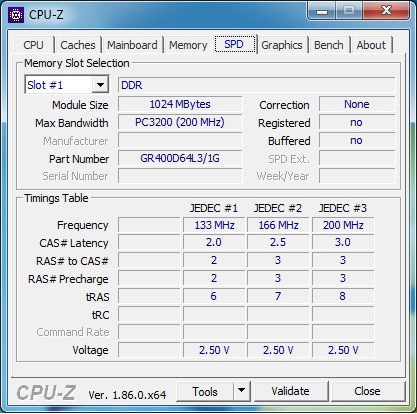Close window with the red X
The image size is (417, 414).
pos(386,11)
